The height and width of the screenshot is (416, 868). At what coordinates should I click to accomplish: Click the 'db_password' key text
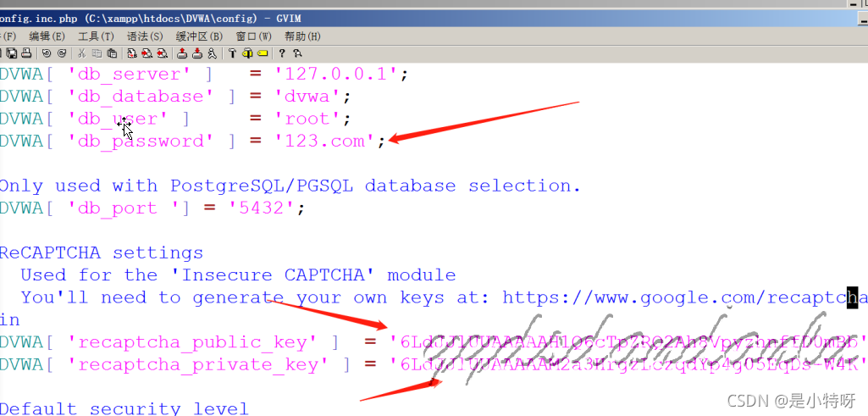pos(141,141)
